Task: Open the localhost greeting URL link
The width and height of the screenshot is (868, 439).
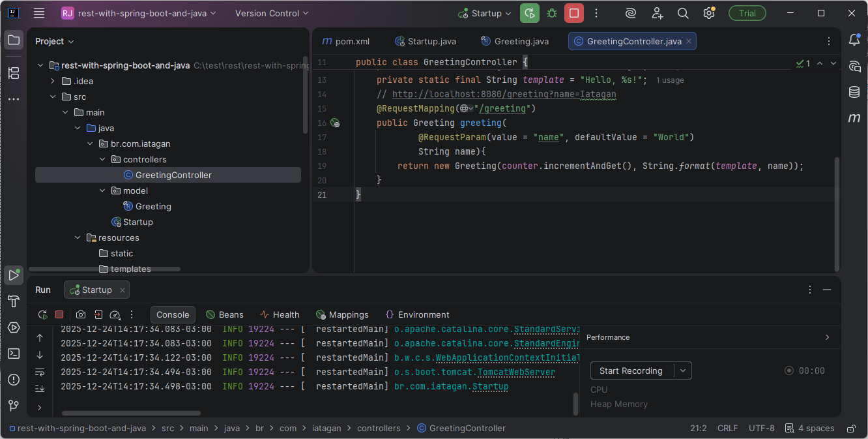Action: (x=504, y=94)
